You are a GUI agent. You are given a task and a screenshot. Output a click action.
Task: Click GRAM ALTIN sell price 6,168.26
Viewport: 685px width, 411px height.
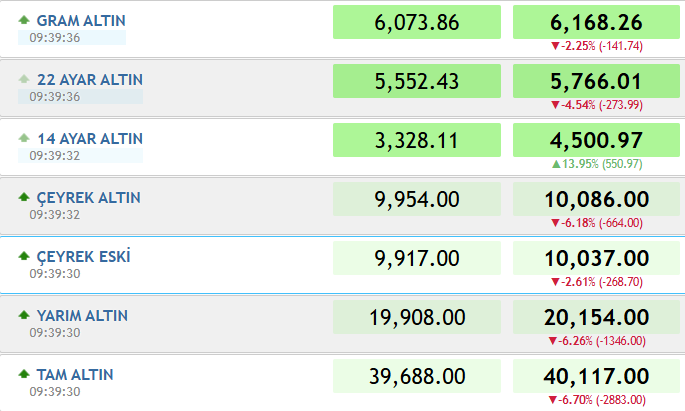click(x=596, y=22)
